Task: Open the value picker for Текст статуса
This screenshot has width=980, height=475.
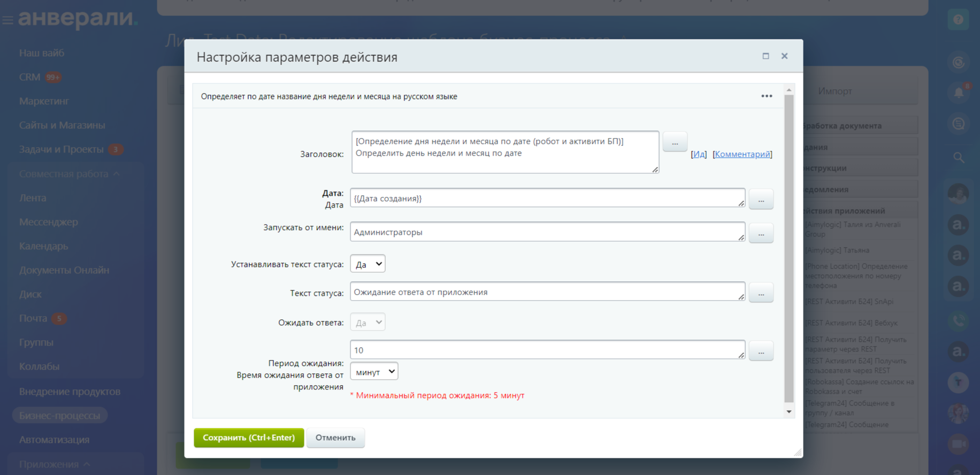Action: click(x=761, y=293)
